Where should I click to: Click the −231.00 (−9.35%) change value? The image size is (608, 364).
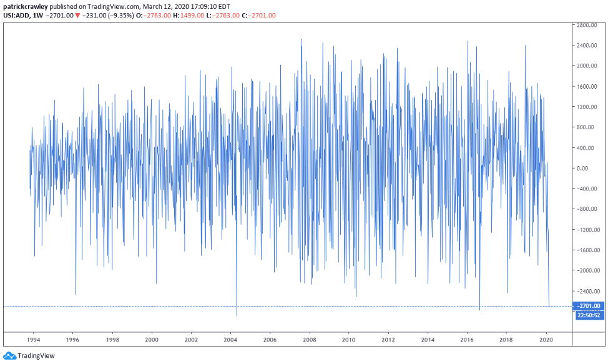[108, 16]
